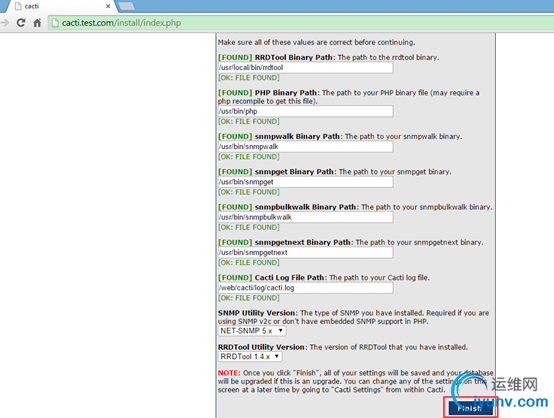This screenshot has height=418, width=554.
Task: Open a new browser tab
Action: (126, 6)
